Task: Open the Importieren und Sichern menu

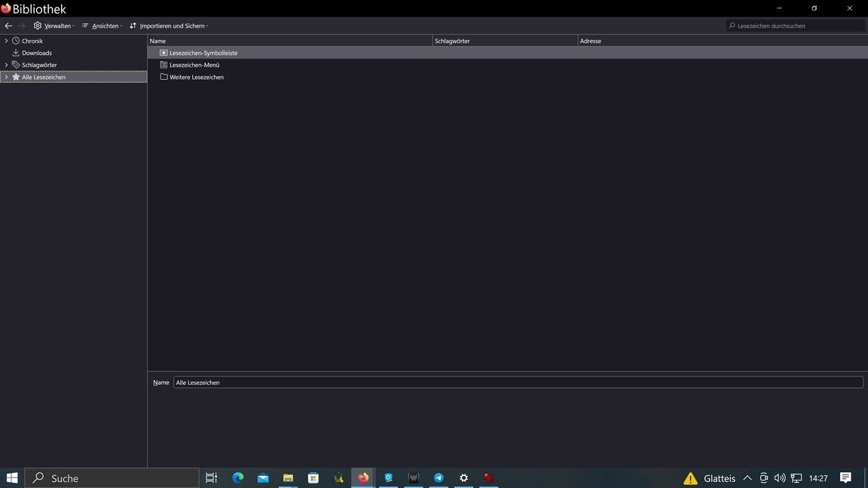Action: [169, 26]
